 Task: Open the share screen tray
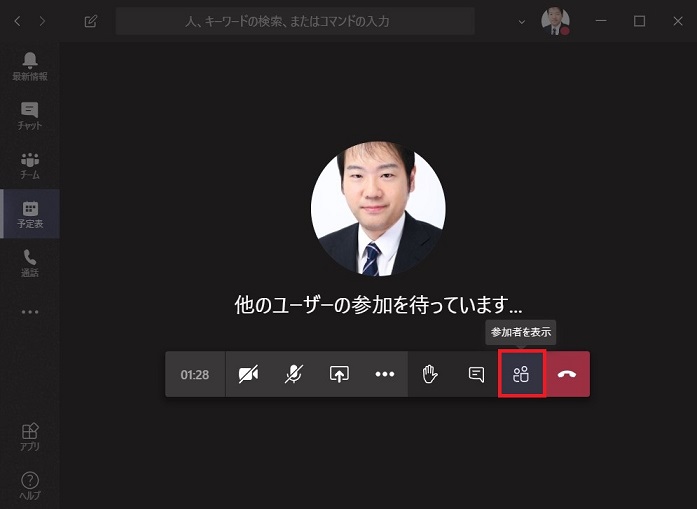339,374
